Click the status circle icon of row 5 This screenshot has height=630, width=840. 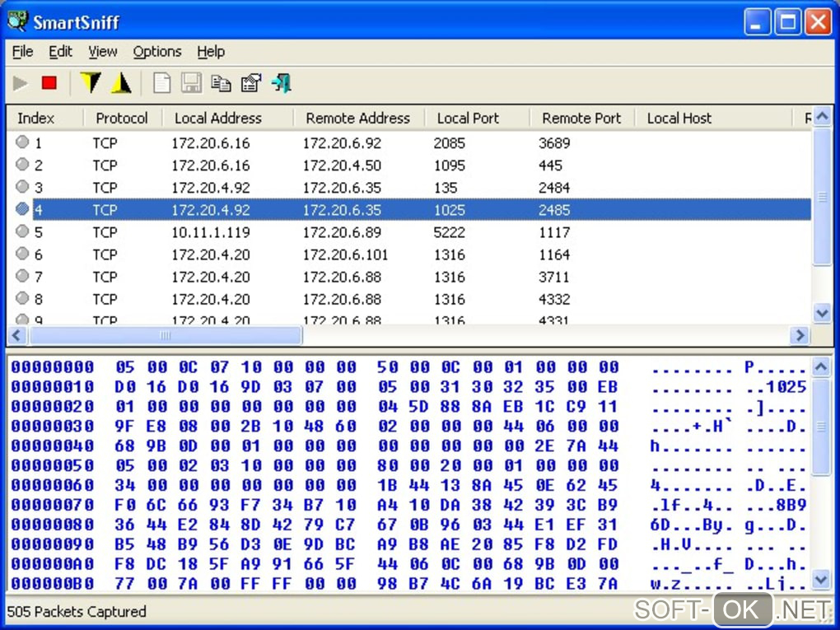22,231
